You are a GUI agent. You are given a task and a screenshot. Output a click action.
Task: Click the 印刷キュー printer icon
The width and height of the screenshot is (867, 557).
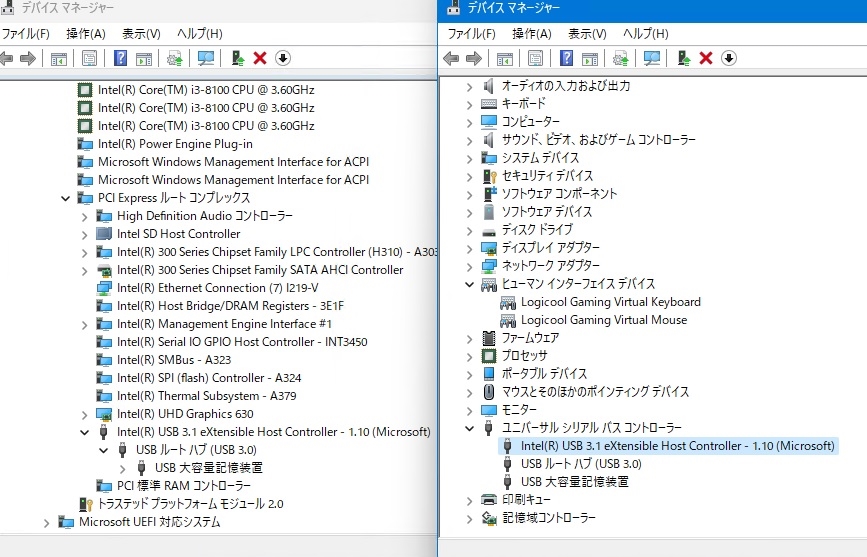tap(489, 500)
